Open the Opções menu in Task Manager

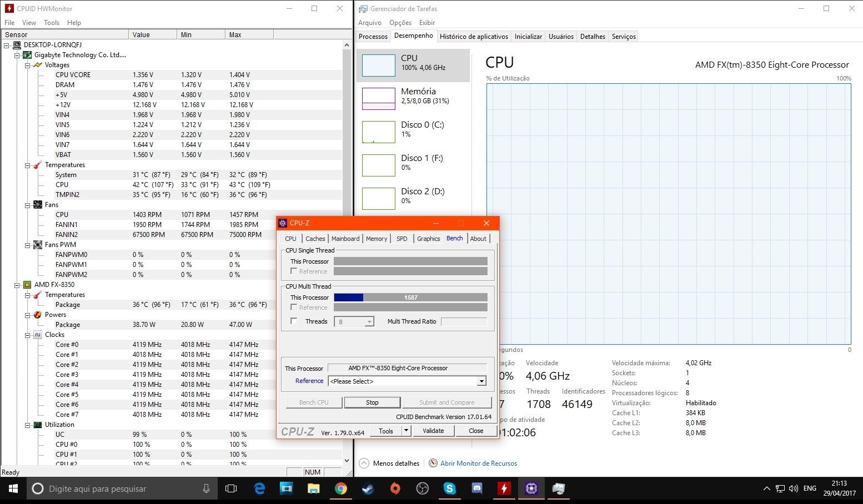tap(400, 23)
